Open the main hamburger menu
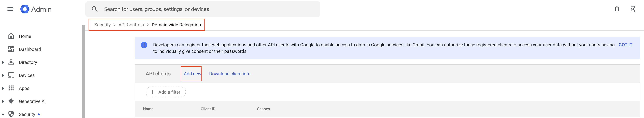 10,9
